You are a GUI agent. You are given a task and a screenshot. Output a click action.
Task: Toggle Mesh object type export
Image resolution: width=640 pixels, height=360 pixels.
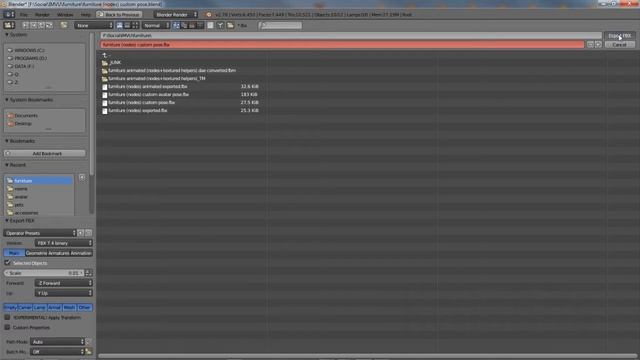coord(69,307)
